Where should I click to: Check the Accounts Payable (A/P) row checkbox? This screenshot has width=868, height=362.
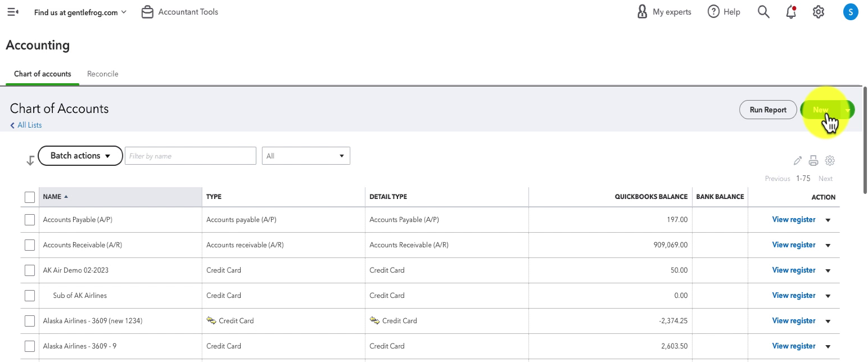(30, 220)
